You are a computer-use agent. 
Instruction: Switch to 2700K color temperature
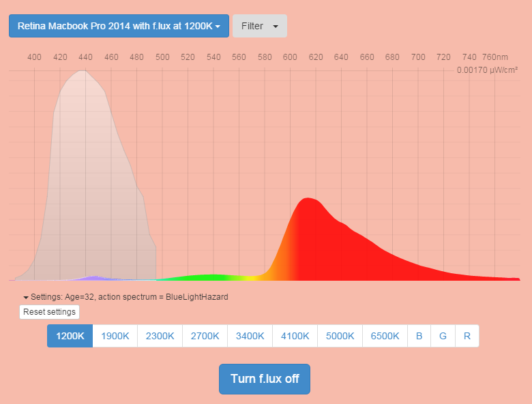(205, 336)
